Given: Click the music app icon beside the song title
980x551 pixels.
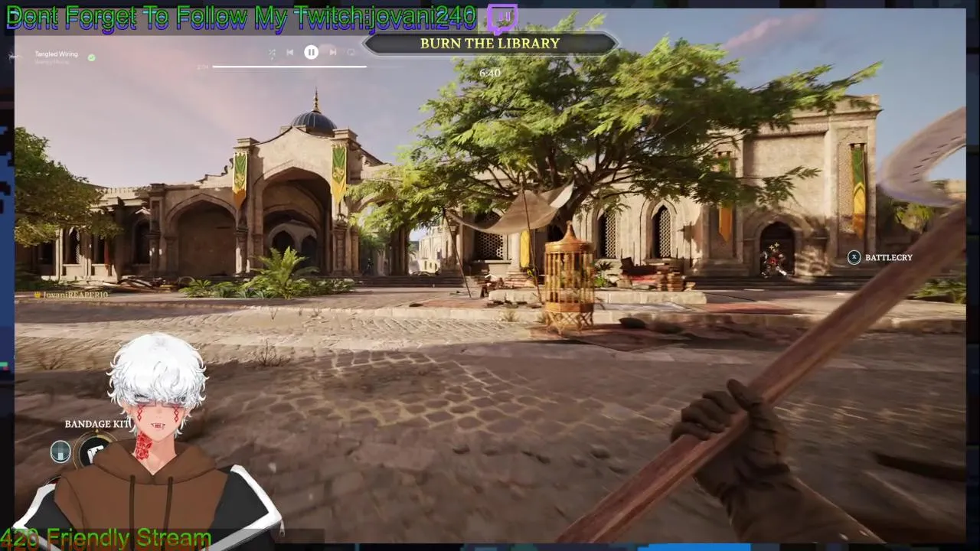Looking at the screenshot, I should point(15,57).
